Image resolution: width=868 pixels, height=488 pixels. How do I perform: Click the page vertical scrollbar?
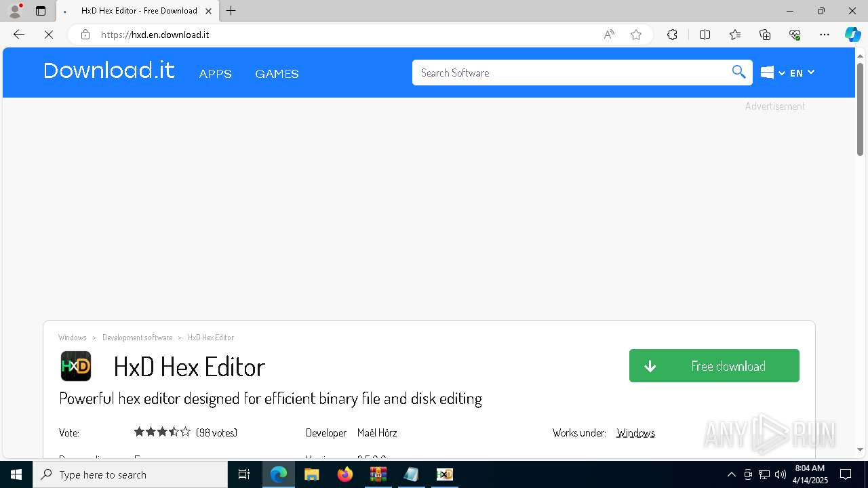tap(860, 109)
